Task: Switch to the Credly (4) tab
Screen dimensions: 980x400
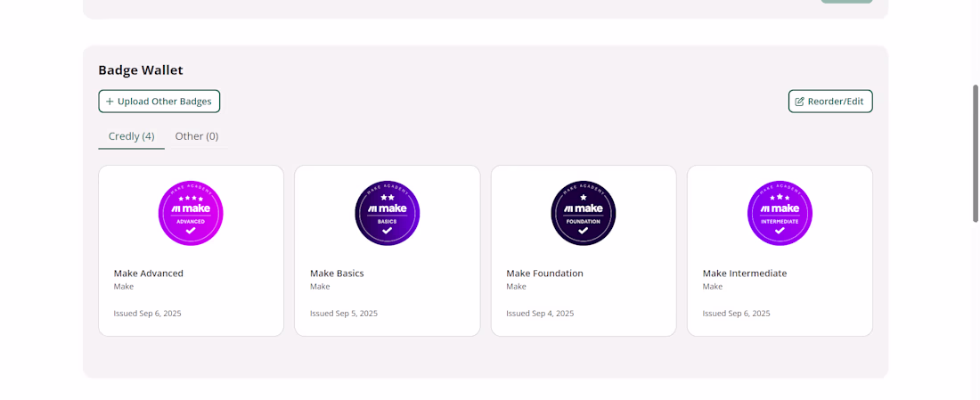Action: tap(131, 136)
